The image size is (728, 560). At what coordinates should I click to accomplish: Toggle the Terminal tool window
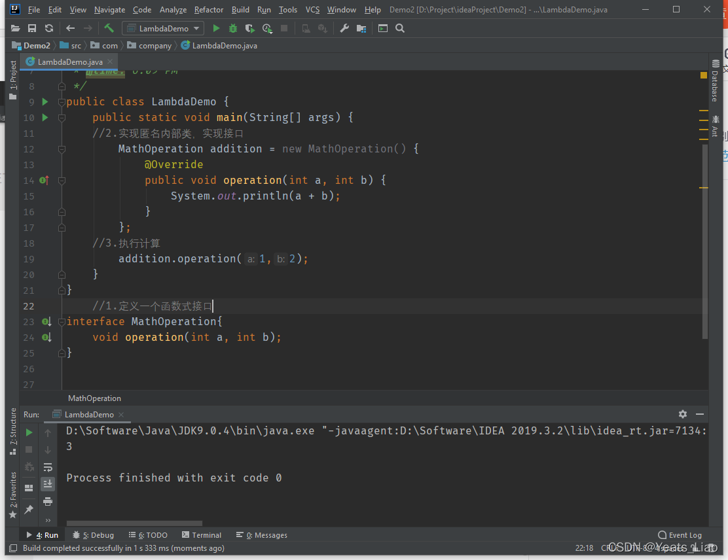(202, 535)
